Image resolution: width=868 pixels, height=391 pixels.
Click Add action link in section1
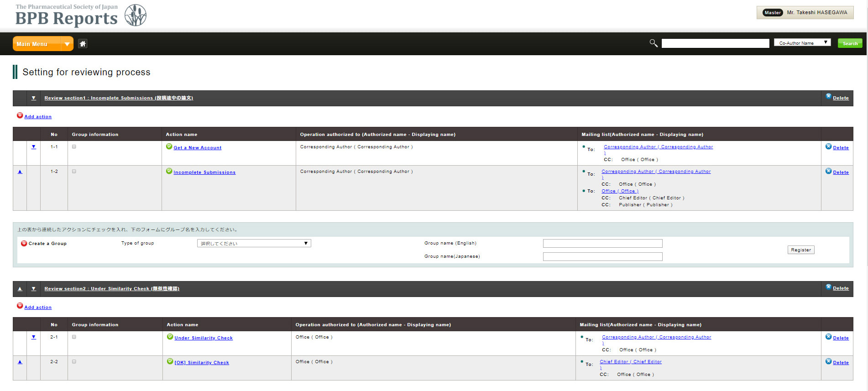38,117
